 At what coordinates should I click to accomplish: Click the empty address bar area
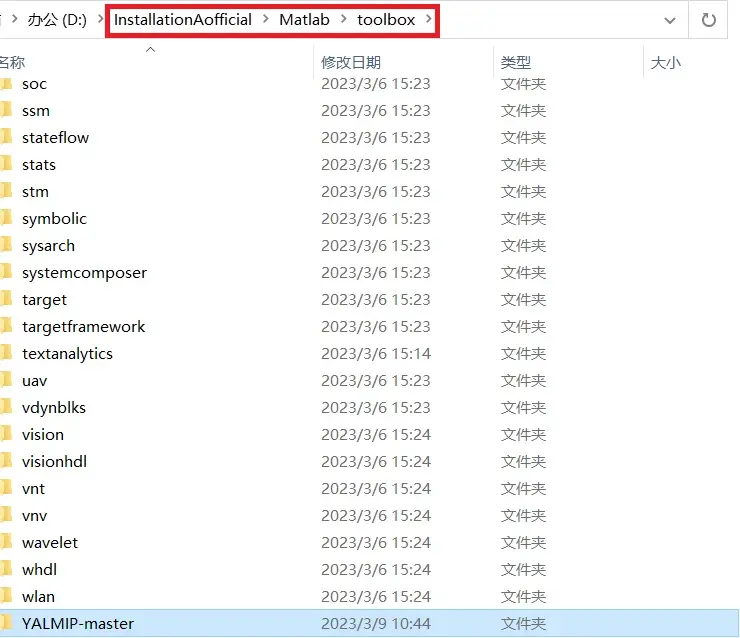pyautogui.click(x=550, y=20)
